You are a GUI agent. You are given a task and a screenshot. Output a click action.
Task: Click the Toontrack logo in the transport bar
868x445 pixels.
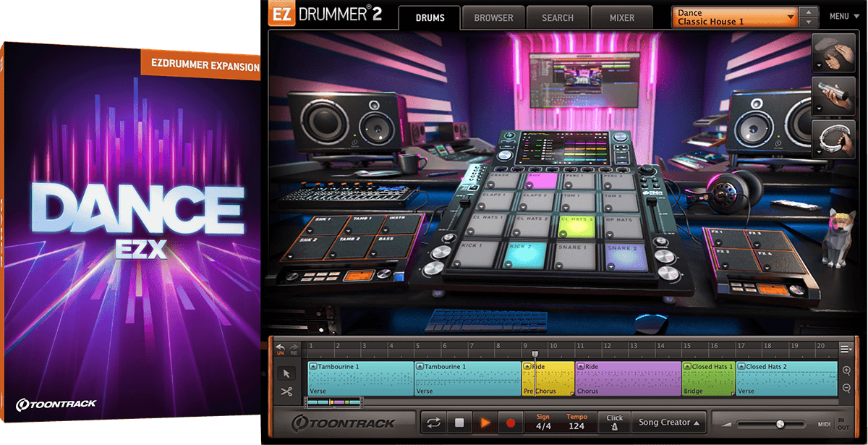344,423
